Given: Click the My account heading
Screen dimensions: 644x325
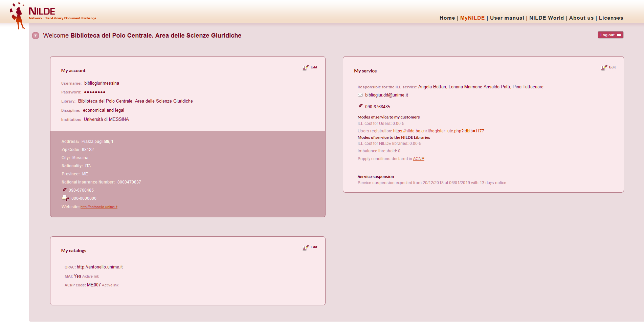Looking at the screenshot, I should [x=73, y=71].
